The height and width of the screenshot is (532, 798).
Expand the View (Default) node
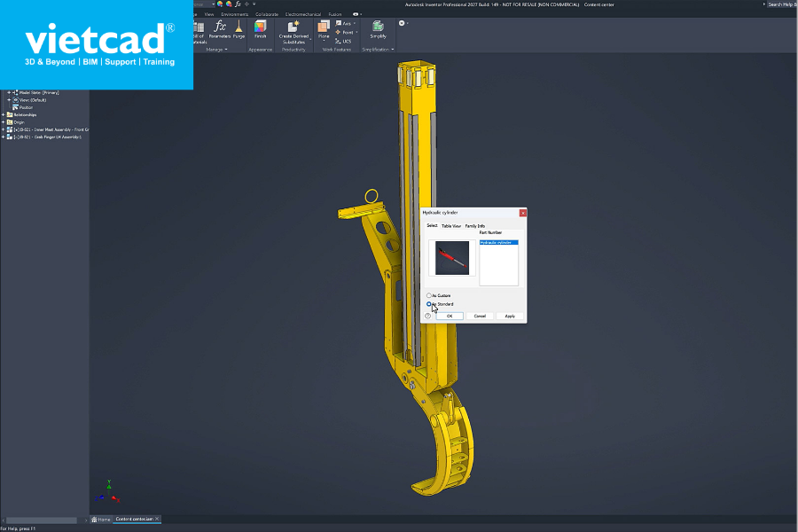point(9,100)
